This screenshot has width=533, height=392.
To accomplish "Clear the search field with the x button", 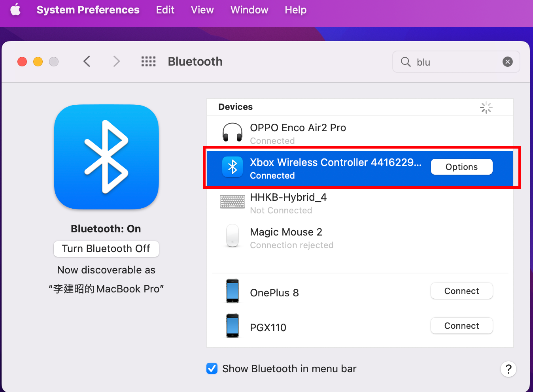I will pyautogui.click(x=507, y=62).
